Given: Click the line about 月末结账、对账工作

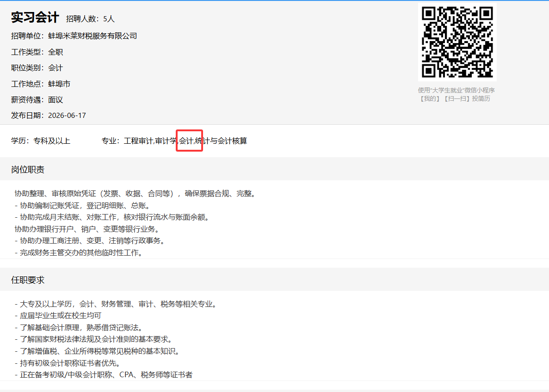Looking at the screenshot, I should 113,217.
